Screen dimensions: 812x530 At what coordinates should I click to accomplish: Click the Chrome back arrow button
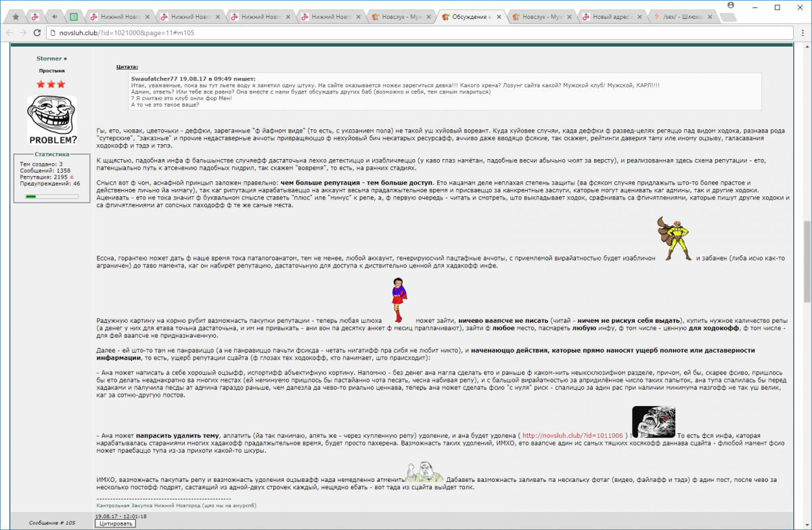[9, 32]
